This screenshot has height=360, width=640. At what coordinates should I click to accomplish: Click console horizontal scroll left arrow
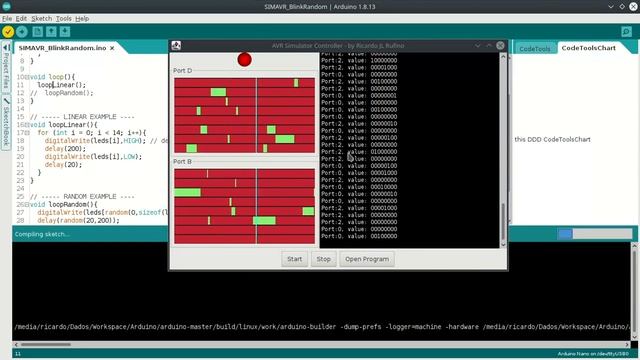(16, 344)
